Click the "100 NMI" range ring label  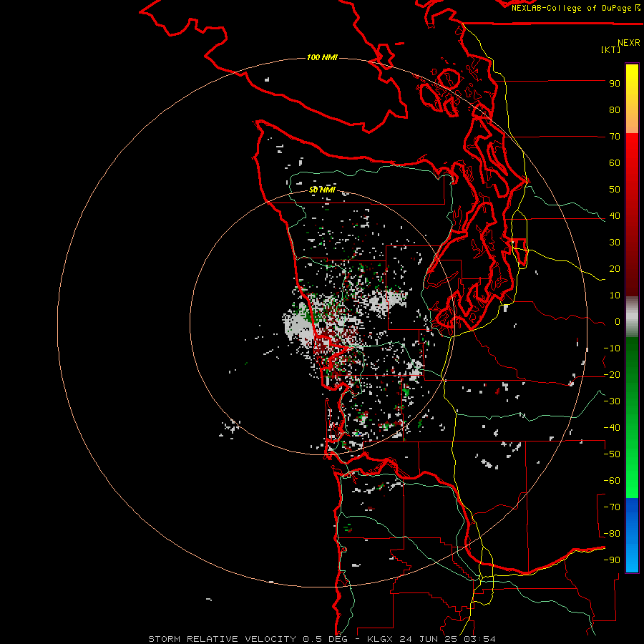tap(322, 57)
